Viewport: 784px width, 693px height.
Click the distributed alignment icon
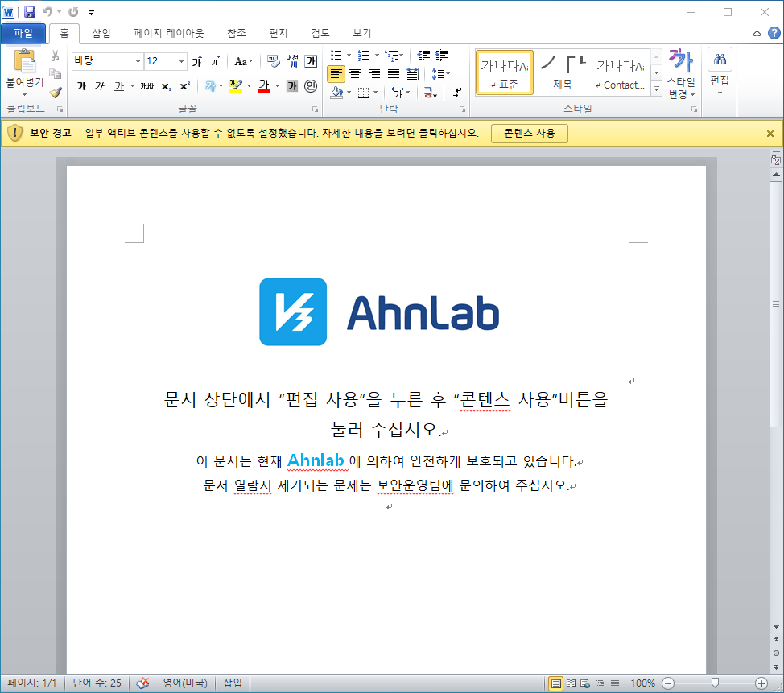coord(412,74)
